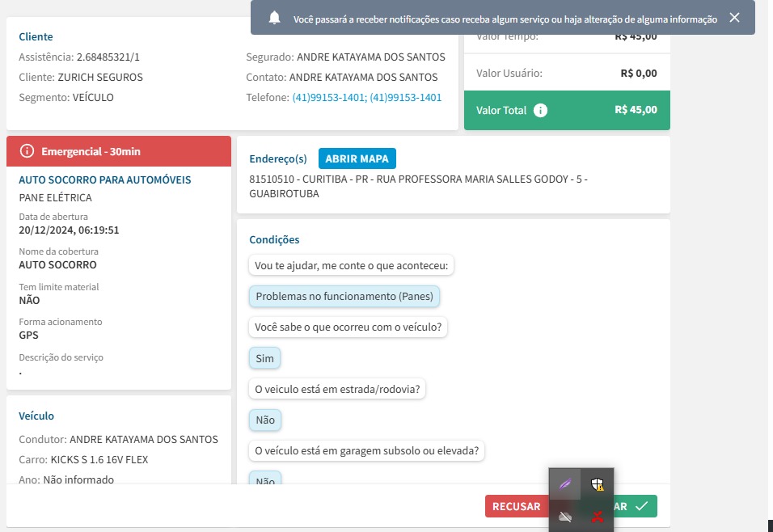
Task: Click the Forma acionamento value GPS
Action: pyautogui.click(x=28, y=336)
